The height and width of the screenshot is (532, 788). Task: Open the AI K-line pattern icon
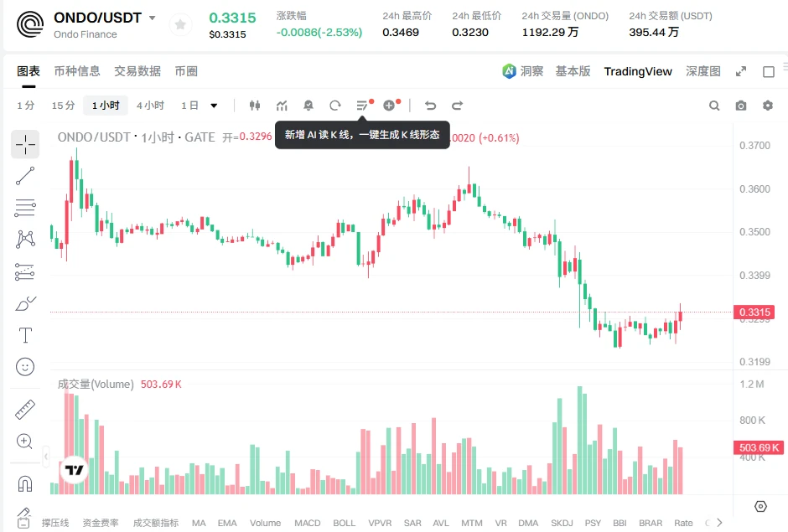(362, 106)
